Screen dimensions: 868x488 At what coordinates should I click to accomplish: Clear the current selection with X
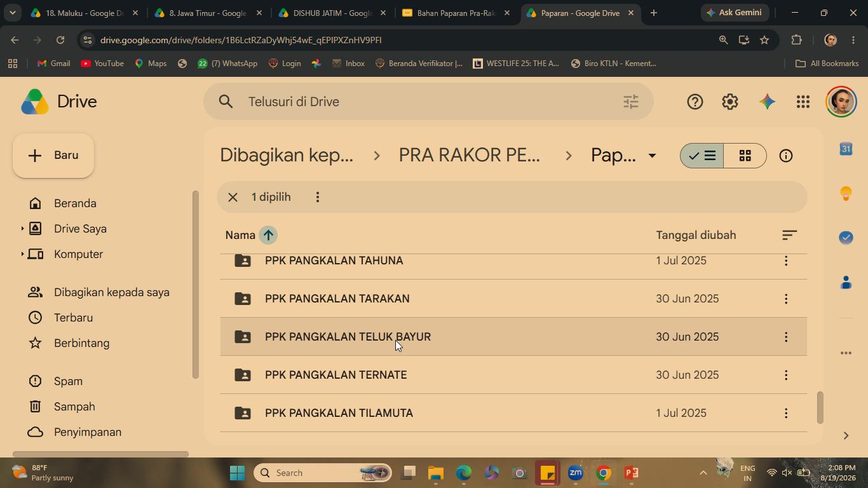[x=233, y=197]
